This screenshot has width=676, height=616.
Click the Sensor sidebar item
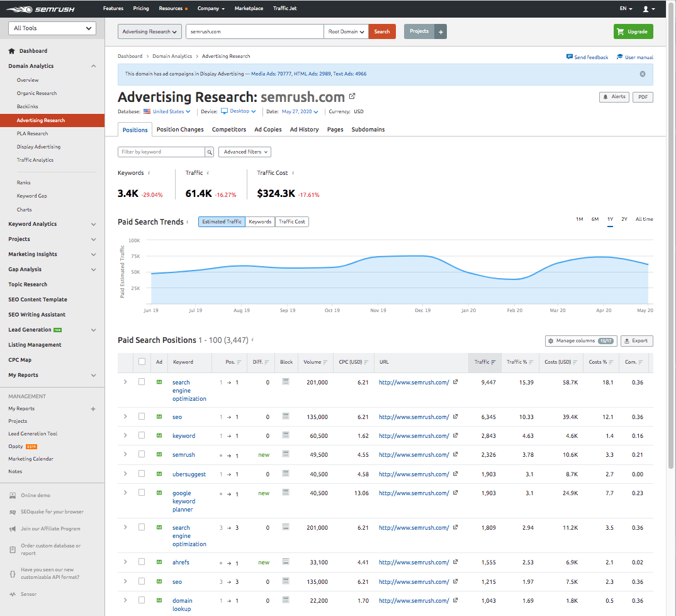(x=28, y=595)
